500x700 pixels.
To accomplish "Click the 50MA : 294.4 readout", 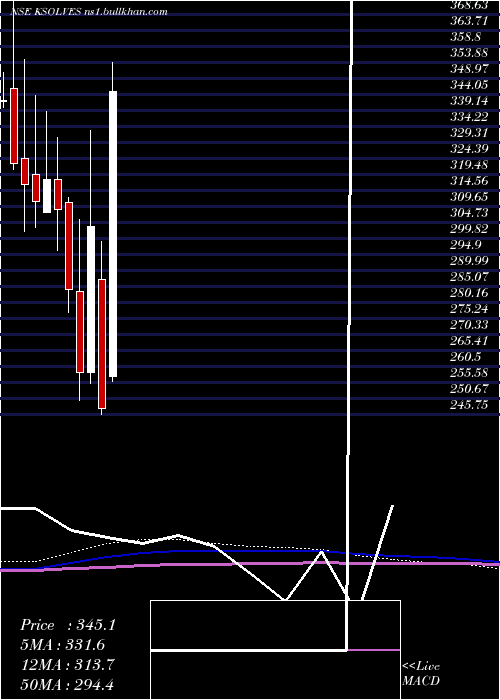I will pos(69,685).
